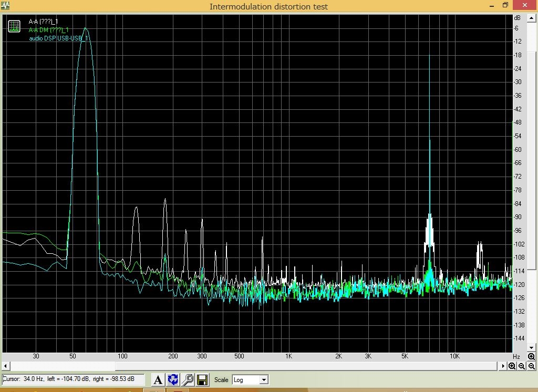Click the swap channels blue arrows icon
The image size is (538, 392).
point(173,379)
